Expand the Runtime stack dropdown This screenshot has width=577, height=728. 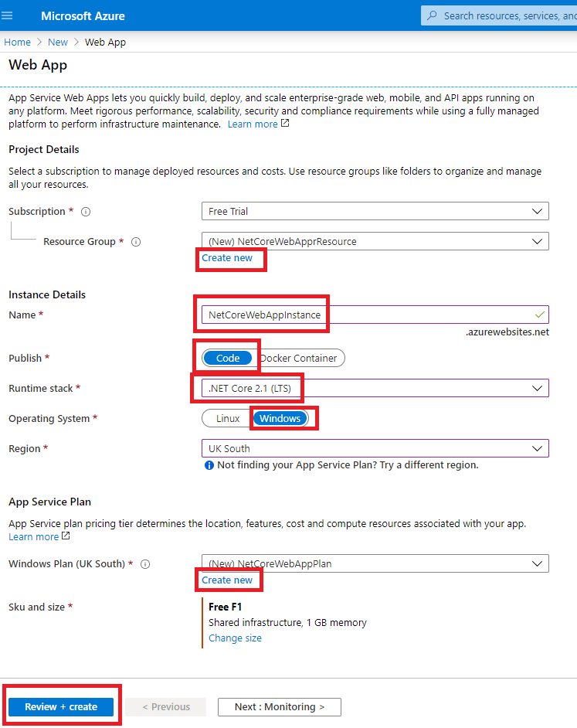pos(375,388)
